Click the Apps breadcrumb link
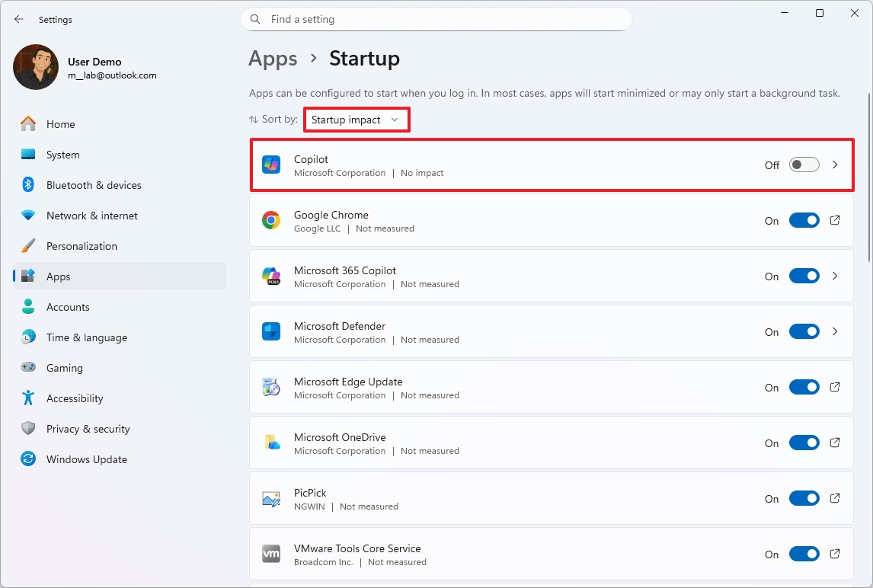 click(x=273, y=58)
